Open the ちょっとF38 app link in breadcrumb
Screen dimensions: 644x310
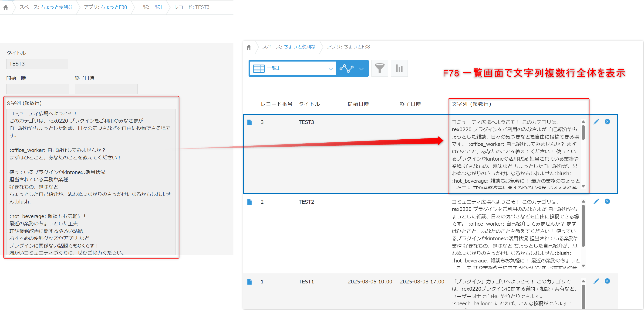pyautogui.click(x=114, y=7)
